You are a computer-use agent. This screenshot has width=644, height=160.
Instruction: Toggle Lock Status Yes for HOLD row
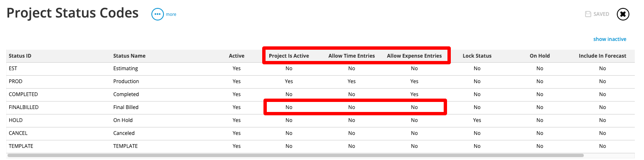tap(477, 120)
